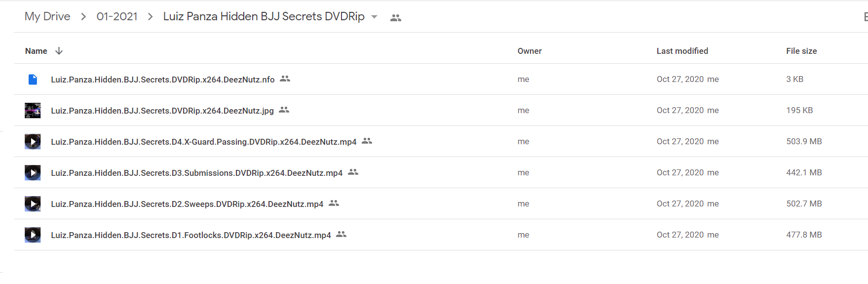Viewport: 868px width, 284px height.
Task: Select the D3.Submissions mp4 file row
Action: [x=441, y=172]
